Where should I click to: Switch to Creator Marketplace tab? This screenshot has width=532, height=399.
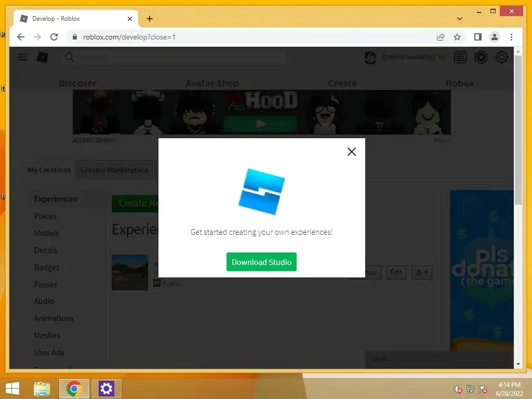pos(115,170)
